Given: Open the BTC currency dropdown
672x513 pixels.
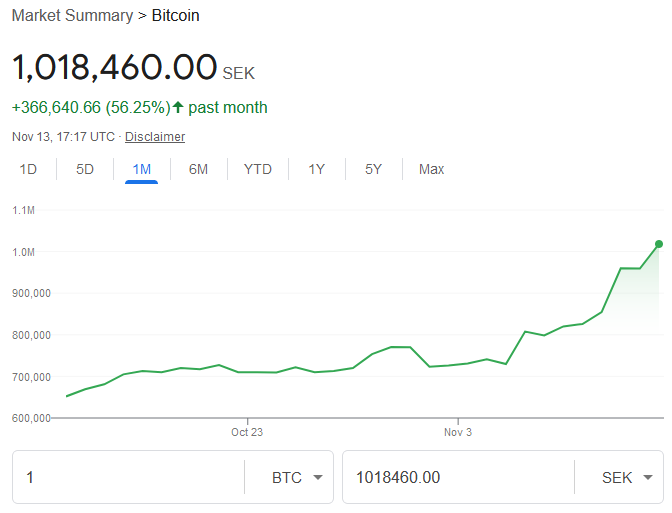Looking at the screenshot, I should [x=297, y=477].
